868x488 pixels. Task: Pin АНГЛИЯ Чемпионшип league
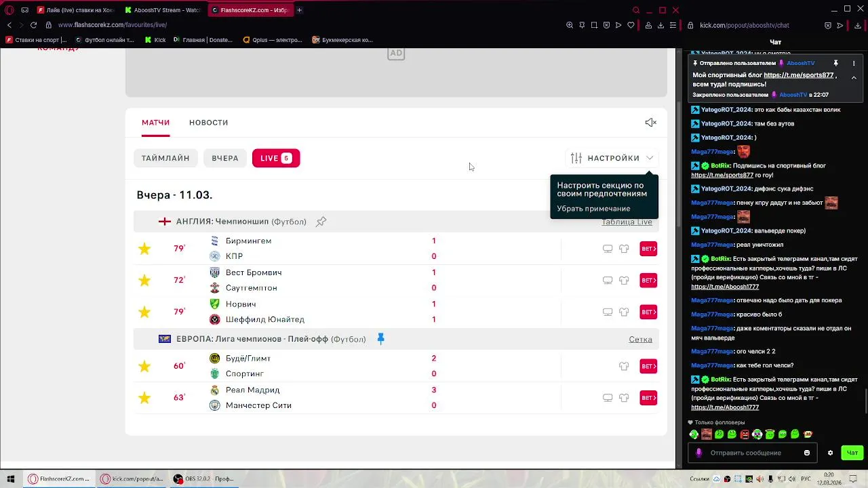(321, 222)
